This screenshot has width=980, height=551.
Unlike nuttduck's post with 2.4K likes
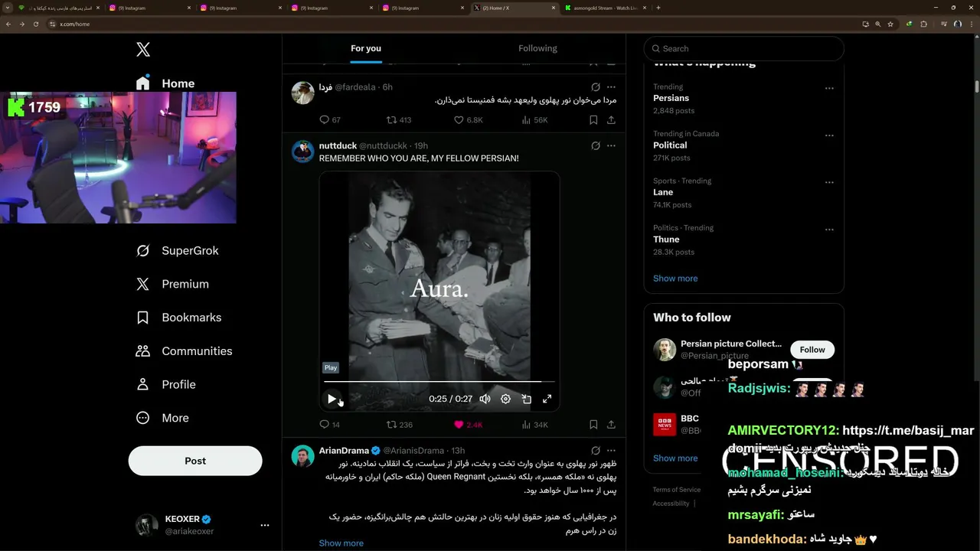click(468, 425)
